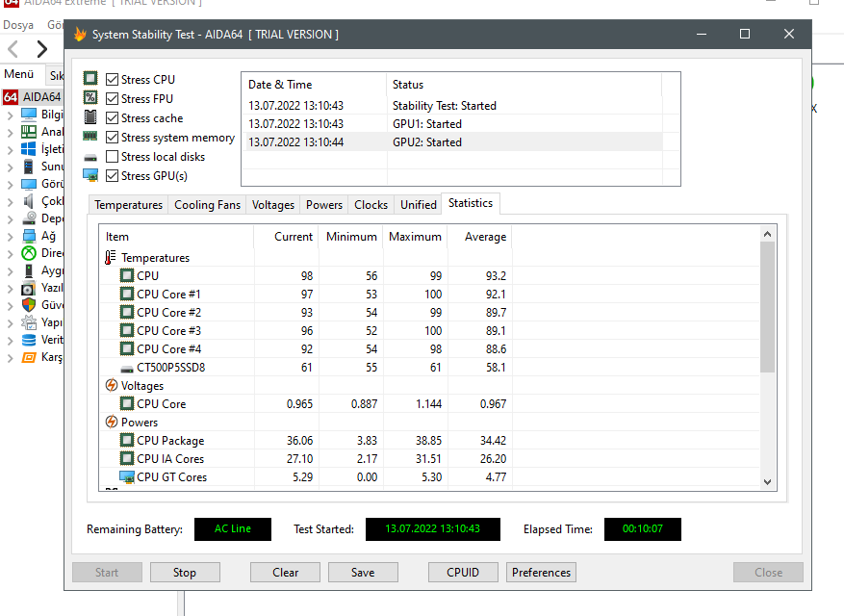Click the Windows logo icon in sidebar
This screenshot has width=844, height=616.
[29, 148]
